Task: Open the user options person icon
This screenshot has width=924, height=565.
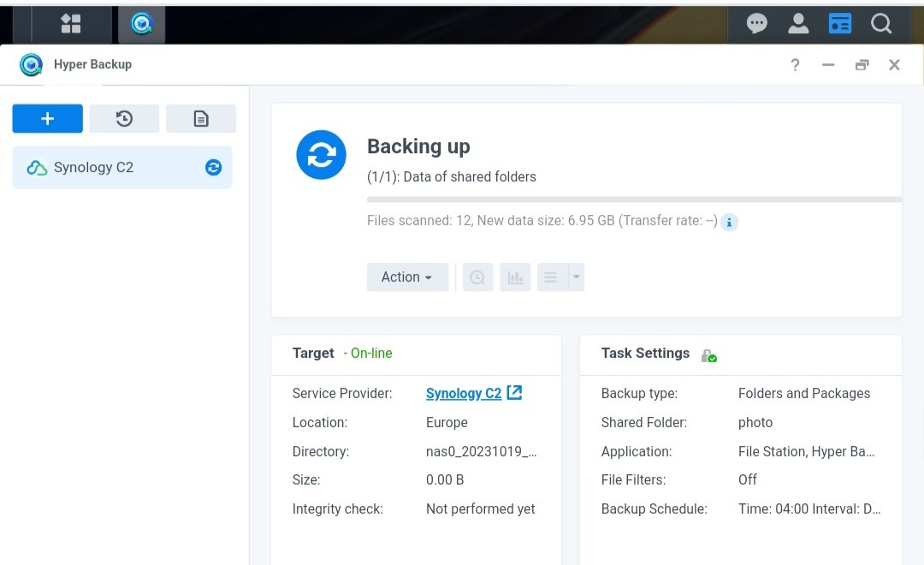Action: click(x=798, y=24)
